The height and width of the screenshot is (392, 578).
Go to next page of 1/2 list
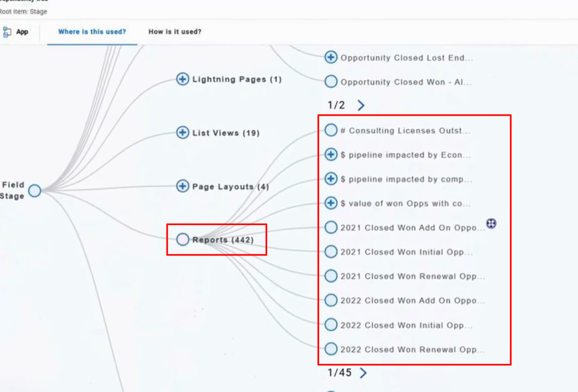coord(361,105)
